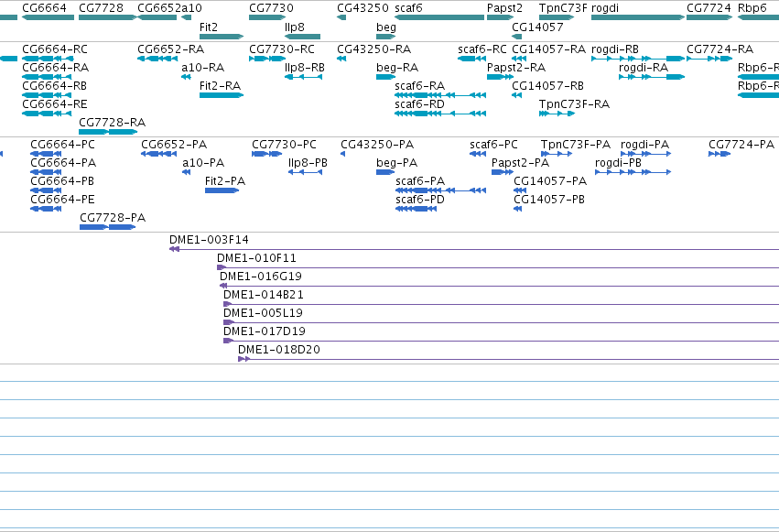Viewport: 779px width, 532px height.
Task: Select the CG6664 gene feature
Action: coord(48,17)
